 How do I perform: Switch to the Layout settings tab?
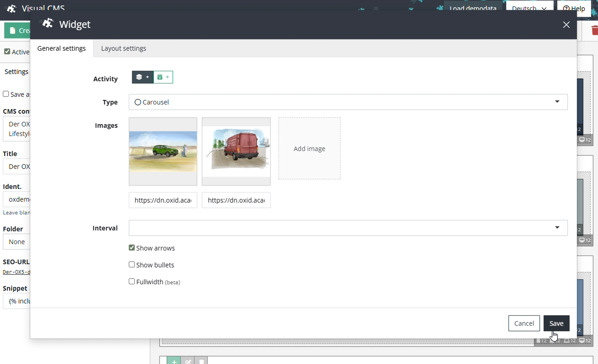click(123, 48)
